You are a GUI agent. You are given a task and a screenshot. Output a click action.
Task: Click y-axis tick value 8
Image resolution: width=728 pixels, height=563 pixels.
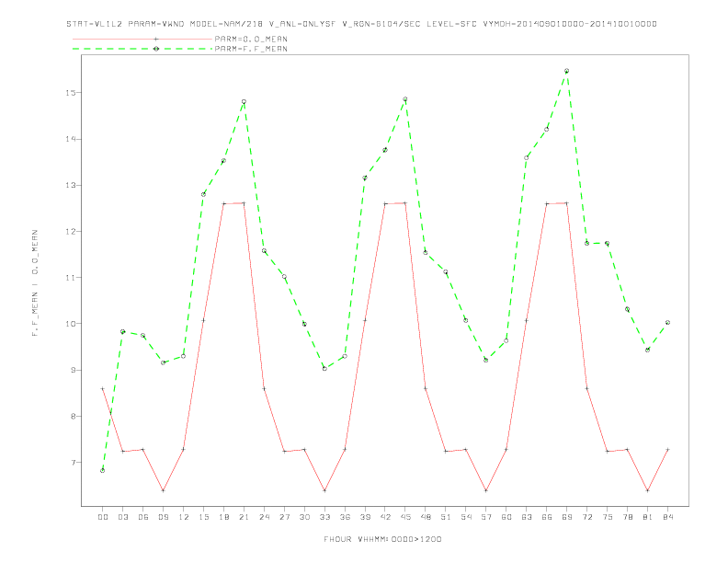tap(73, 416)
